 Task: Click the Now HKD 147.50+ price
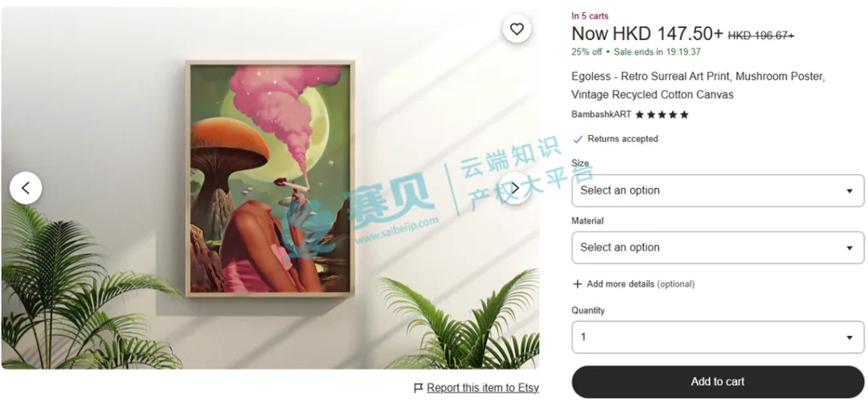click(x=647, y=34)
